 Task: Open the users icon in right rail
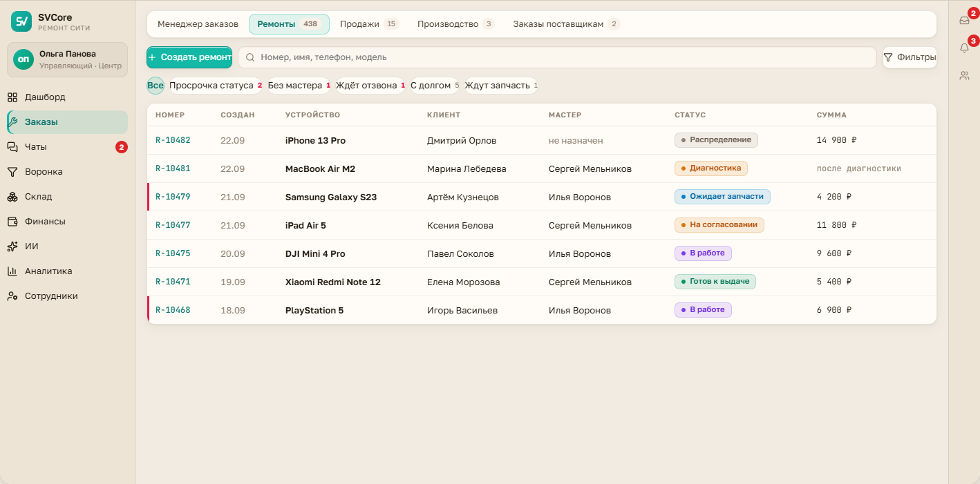(965, 75)
